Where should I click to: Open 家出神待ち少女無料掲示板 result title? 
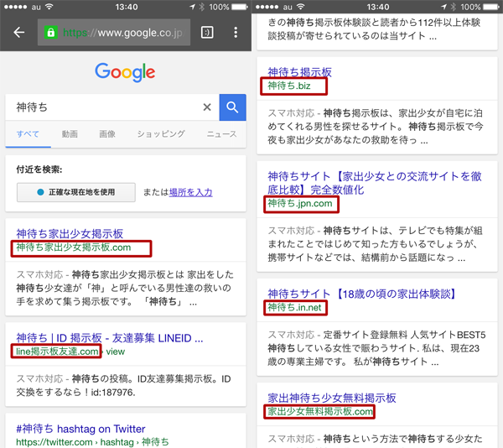coord(332,398)
